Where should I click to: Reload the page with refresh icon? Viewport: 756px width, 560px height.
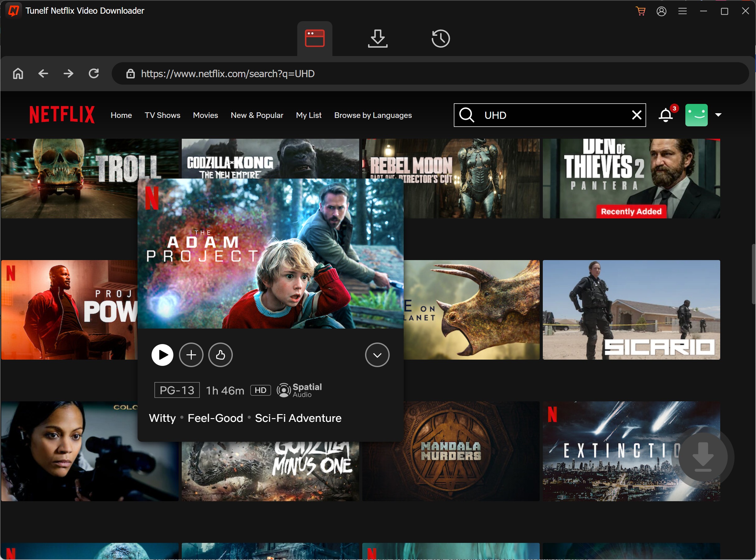click(x=94, y=73)
